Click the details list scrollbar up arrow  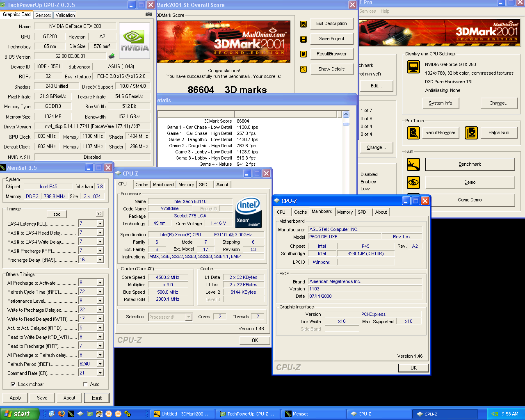pyautogui.click(x=346, y=114)
